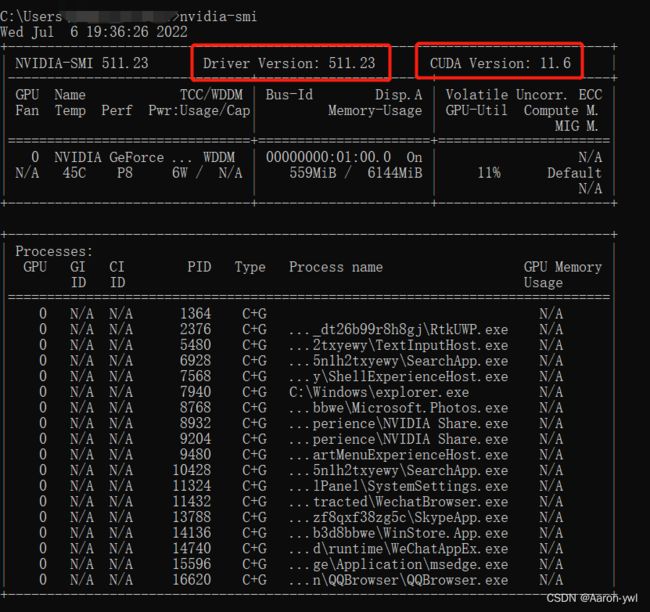650x612 pixels.
Task: Click the Processes: label
Action: (54, 251)
